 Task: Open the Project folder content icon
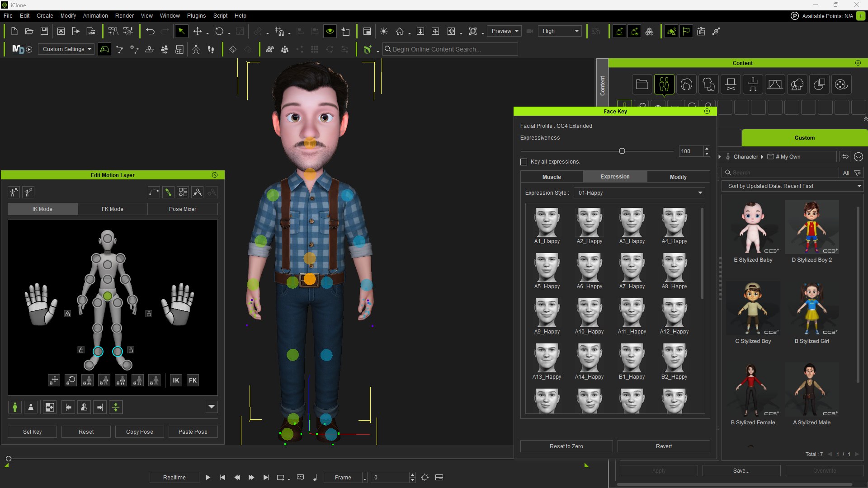(x=642, y=84)
